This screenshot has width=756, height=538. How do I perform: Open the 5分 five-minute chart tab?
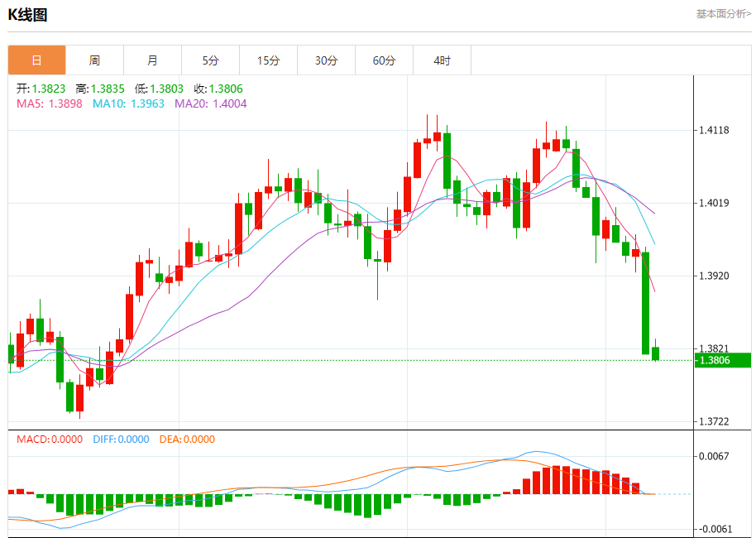210,60
